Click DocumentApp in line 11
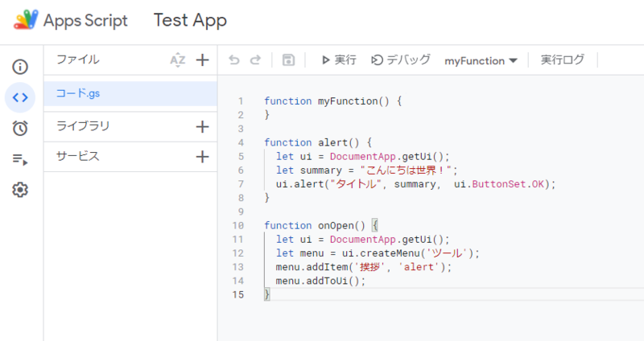The image size is (644, 341). click(x=363, y=239)
